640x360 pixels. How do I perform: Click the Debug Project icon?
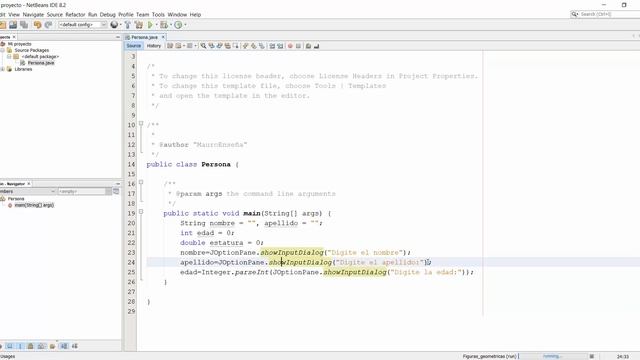[164, 25]
